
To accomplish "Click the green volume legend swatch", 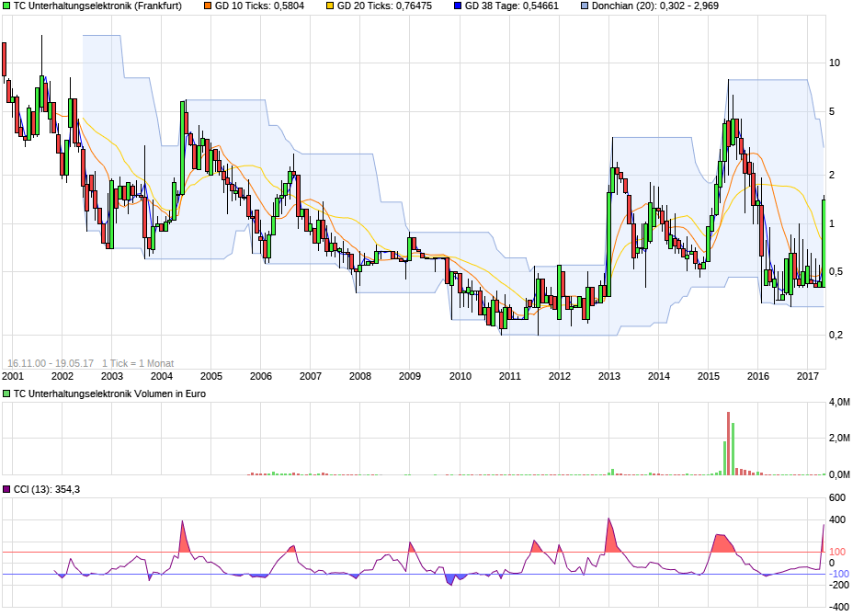I will [6, 394].
